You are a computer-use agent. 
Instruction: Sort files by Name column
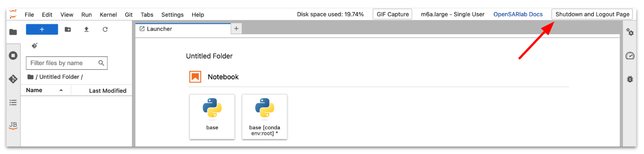pos(34,90)
